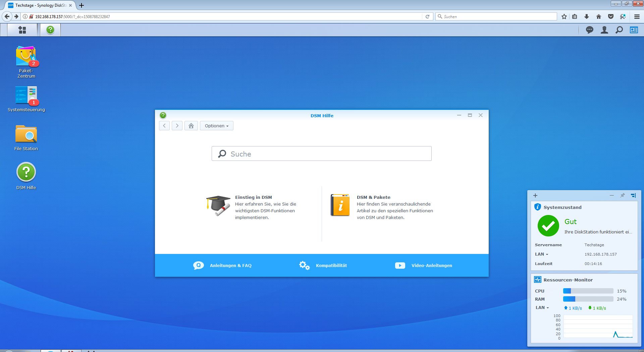Go back in the DSM Hilfe window
Screen dimensions: 644x352
164,126
